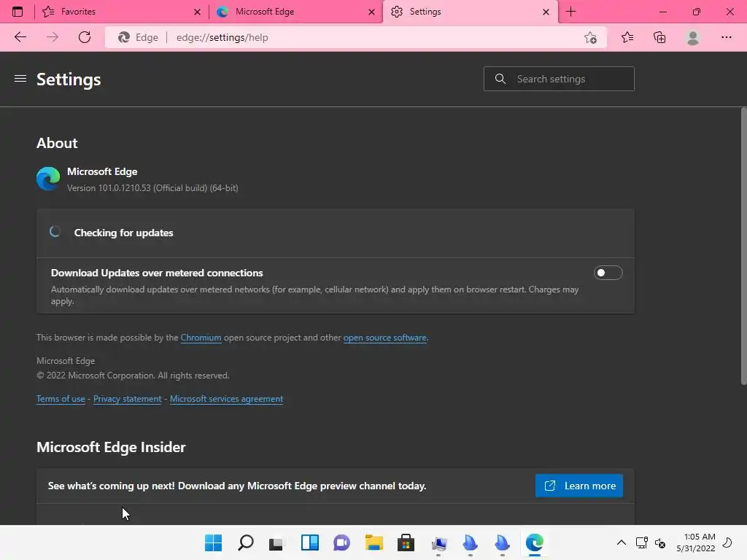Click the network icon in system tray
This screenshot has height=560, width=747.
click(642, 542)
